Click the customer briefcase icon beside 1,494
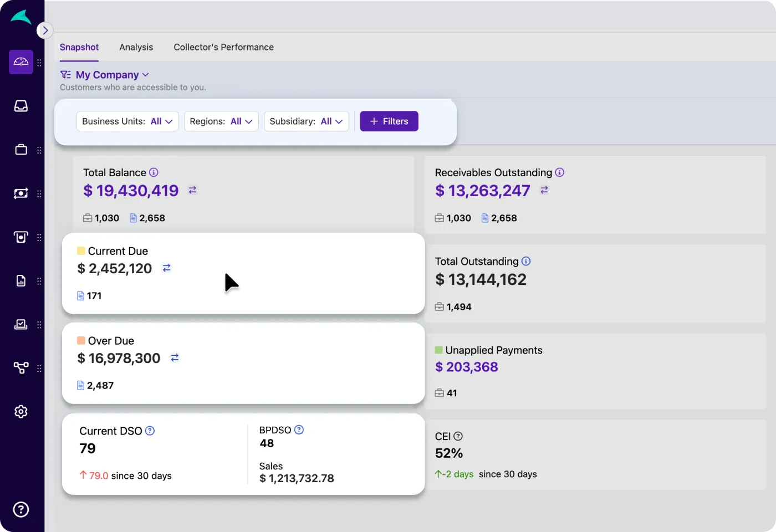 (x=440, y=307)
